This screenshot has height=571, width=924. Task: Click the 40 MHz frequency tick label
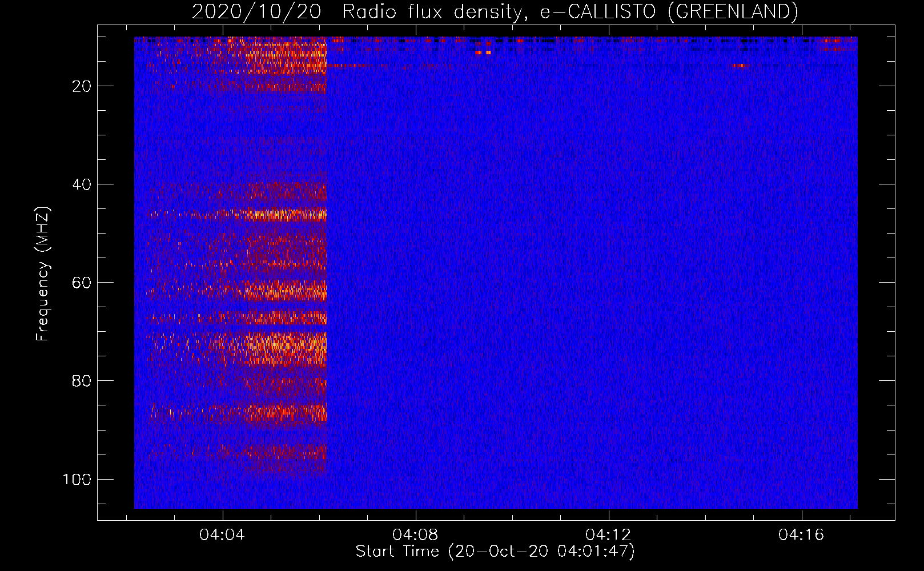pos(82,184)
